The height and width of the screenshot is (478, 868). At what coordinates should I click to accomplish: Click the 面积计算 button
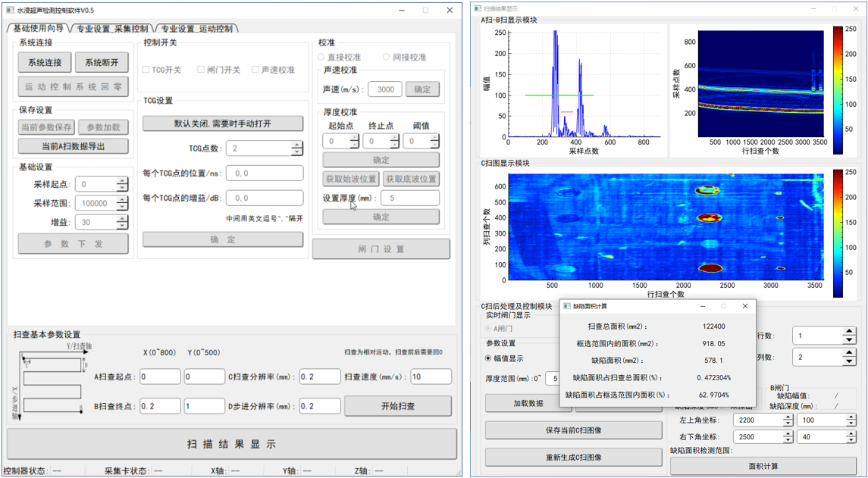point(763,466)
